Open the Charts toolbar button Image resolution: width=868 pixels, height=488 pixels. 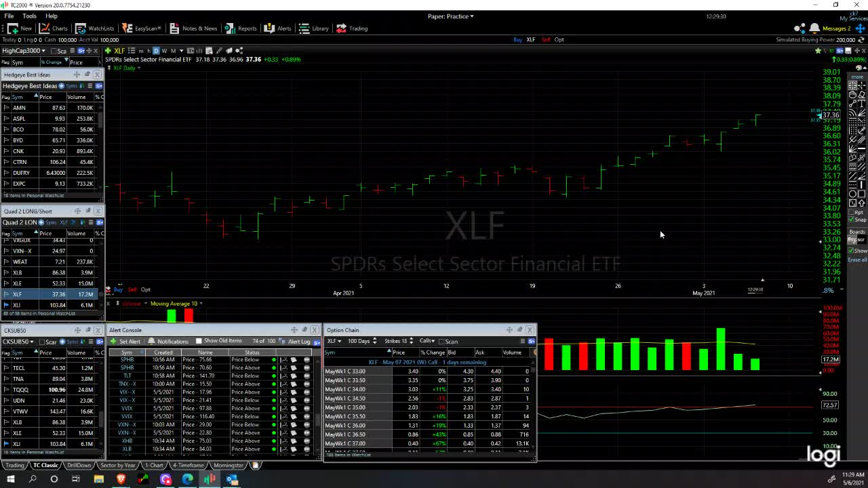54,28
